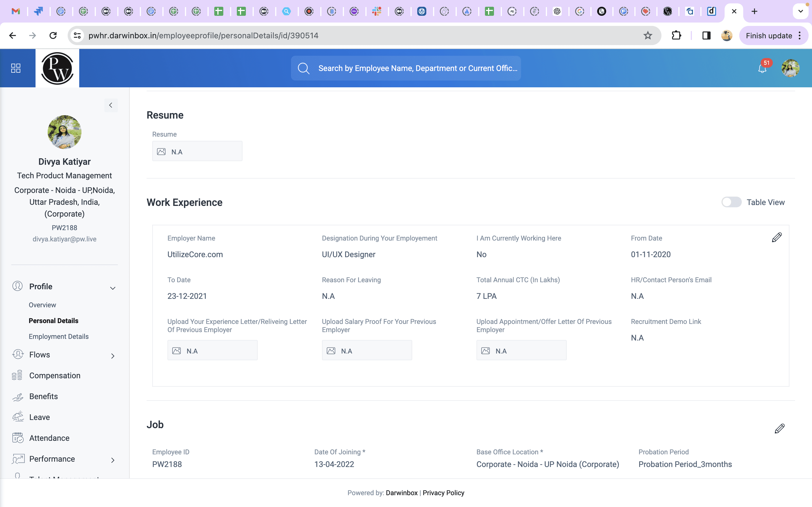Open Employment Details sub-item
The width and height of the screenshot is (812, 507).
pos(58,336)
